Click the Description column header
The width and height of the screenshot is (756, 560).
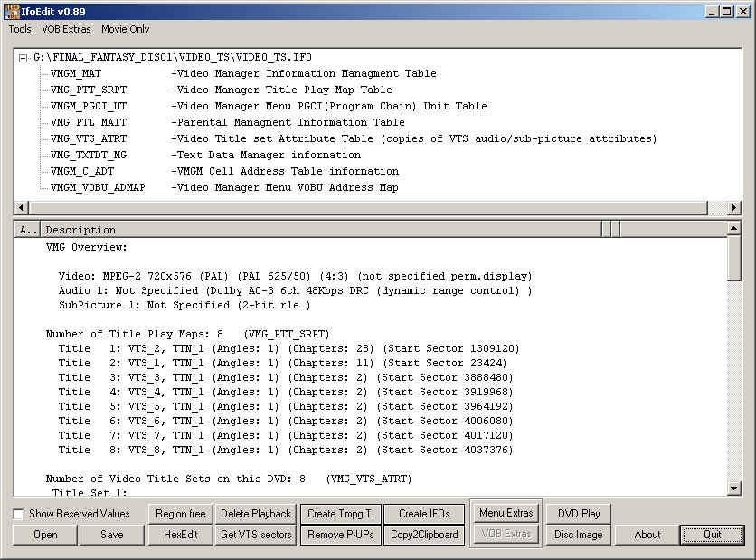tap(321, 230)
